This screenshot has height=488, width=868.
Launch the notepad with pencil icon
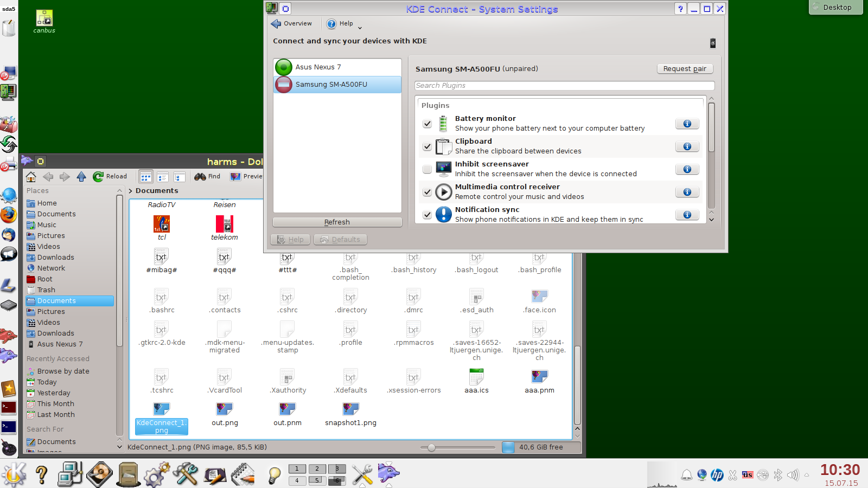point(243,474)
